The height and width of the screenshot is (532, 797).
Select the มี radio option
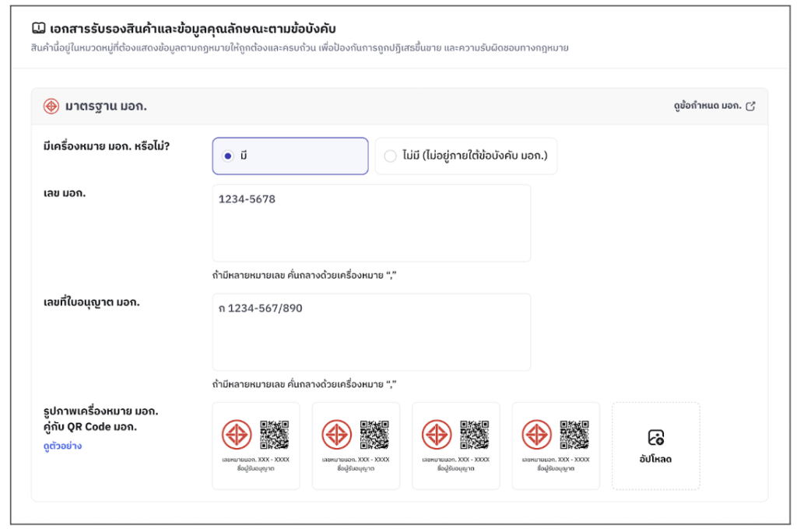[228, 156]
